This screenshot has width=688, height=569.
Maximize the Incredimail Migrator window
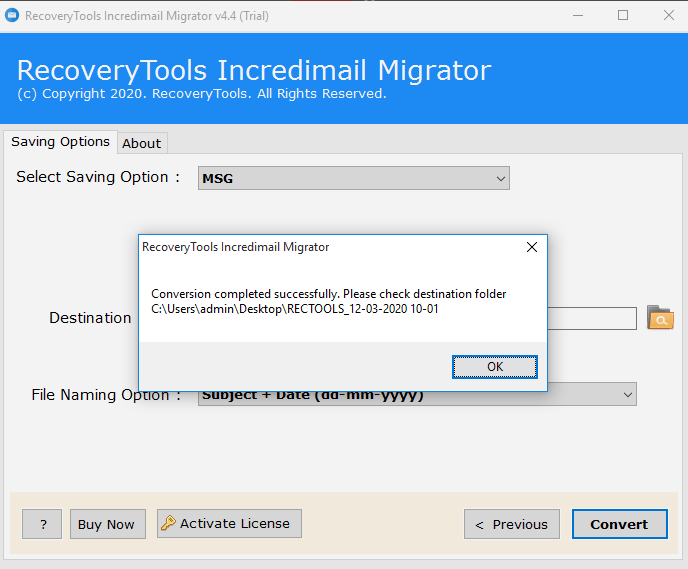(x=623, y=15)
